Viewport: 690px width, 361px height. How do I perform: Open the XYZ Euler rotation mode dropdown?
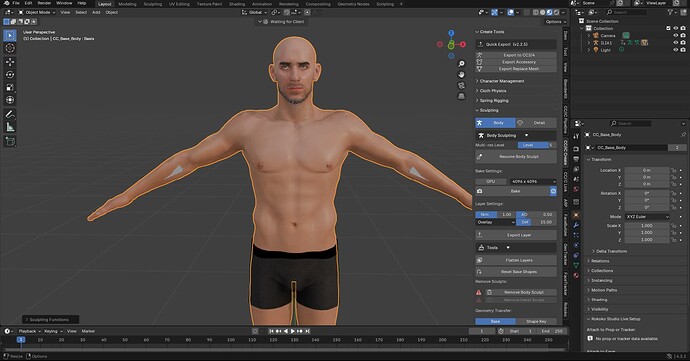pos(647,217)
